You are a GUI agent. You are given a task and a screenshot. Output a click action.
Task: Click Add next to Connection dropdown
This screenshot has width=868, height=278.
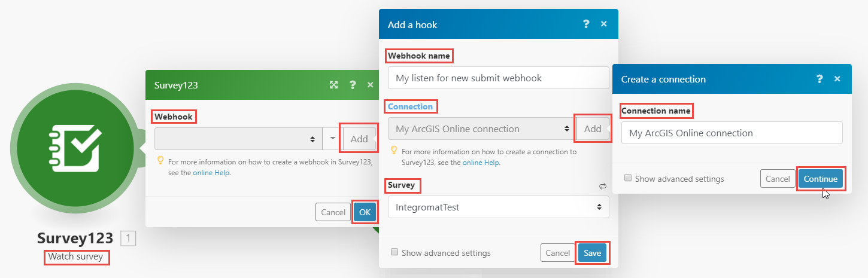(x=593, y=129)
